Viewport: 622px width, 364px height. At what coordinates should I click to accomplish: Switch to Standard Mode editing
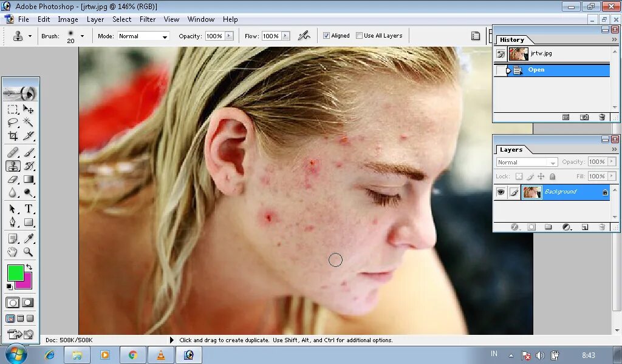(13, 303)
